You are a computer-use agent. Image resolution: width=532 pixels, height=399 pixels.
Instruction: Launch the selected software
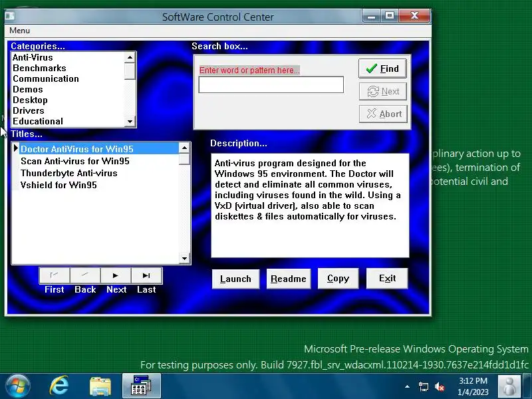pos(236,279)
